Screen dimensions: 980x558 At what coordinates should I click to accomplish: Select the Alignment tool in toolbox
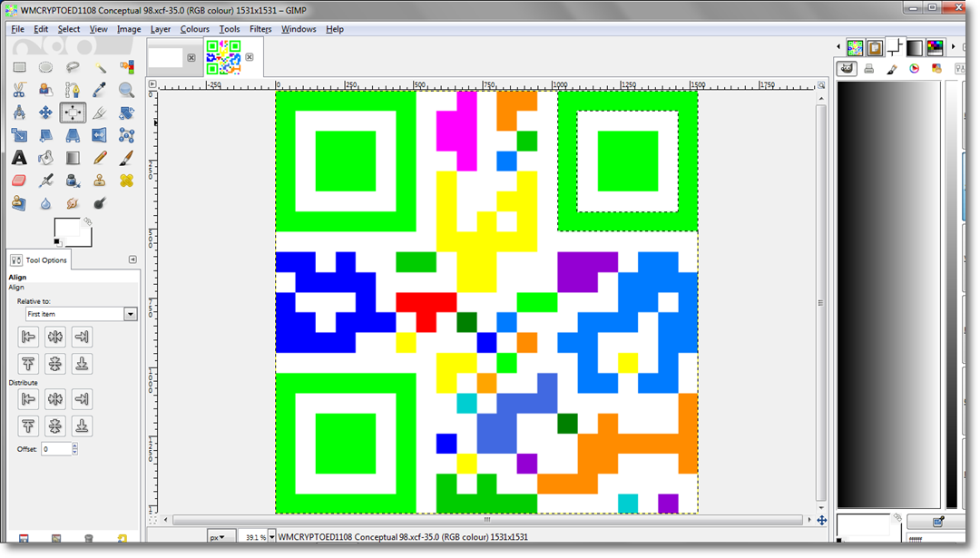[73, 113]
